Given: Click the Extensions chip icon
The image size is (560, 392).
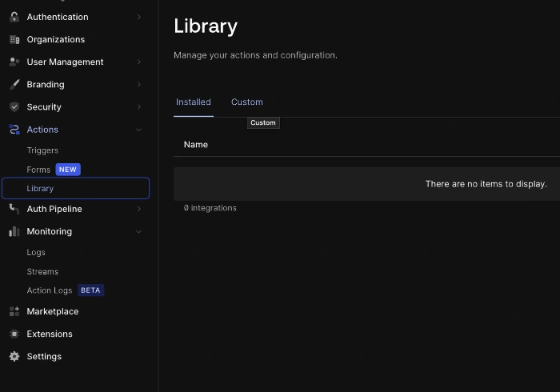Looking at the screenshot, I should click(14, 334).
